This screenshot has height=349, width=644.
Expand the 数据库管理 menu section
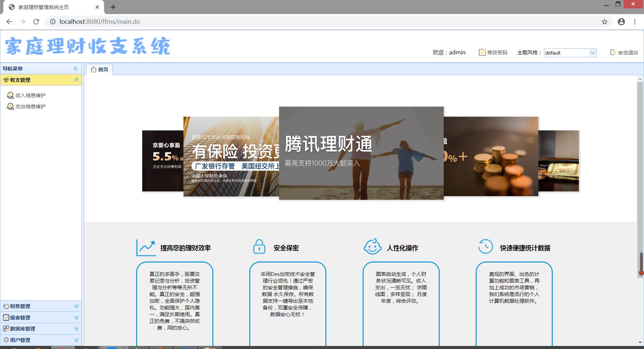[x=76, y=329]
